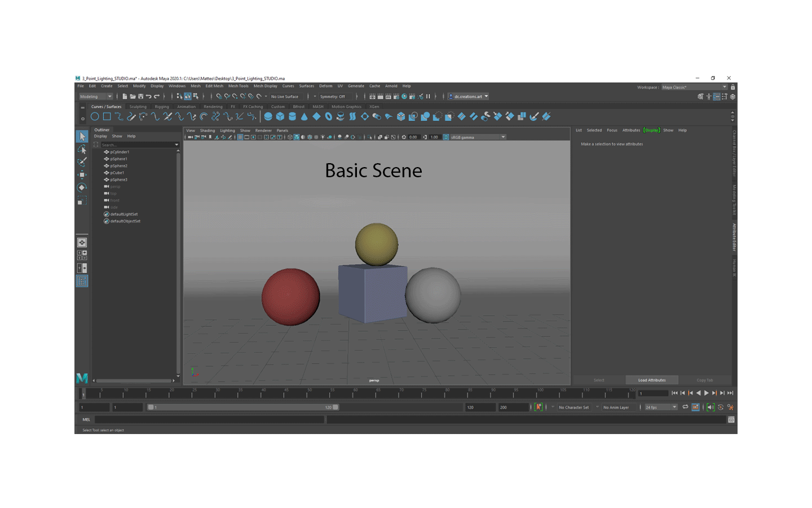Screen dimensions: 812x508
Task: Open the 24 fps frame rate dropdown
Action: [660, 408]
